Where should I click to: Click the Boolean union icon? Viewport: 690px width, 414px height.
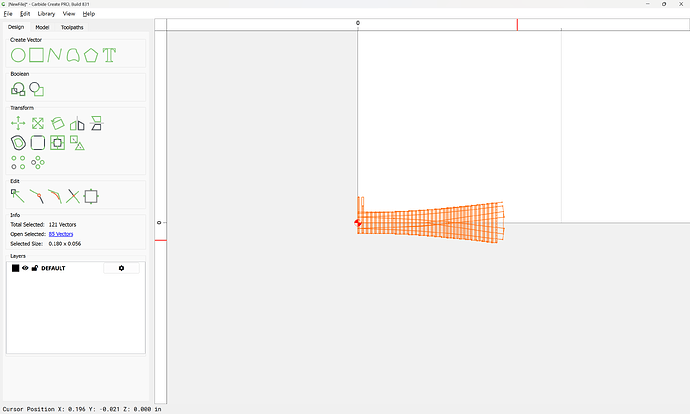pos(18,89)
